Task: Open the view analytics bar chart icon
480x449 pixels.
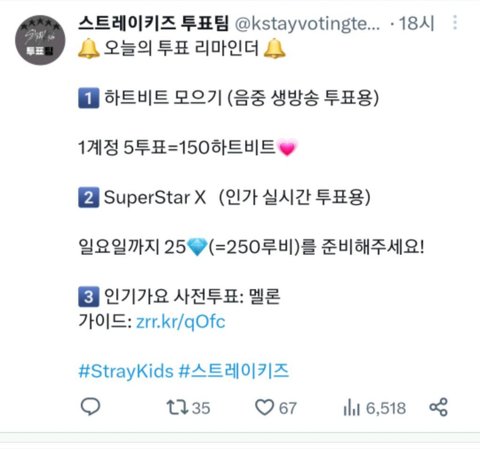Action: tap(352, 407)
